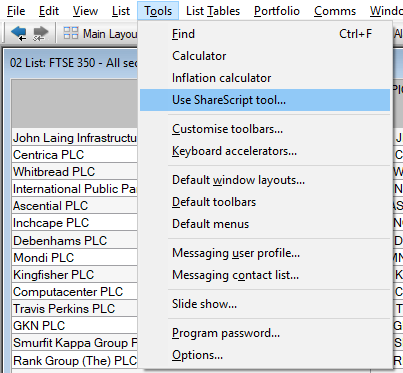This screenshot has height=373, width=403.
Task: Open the File menu
Action: point(16,11)
